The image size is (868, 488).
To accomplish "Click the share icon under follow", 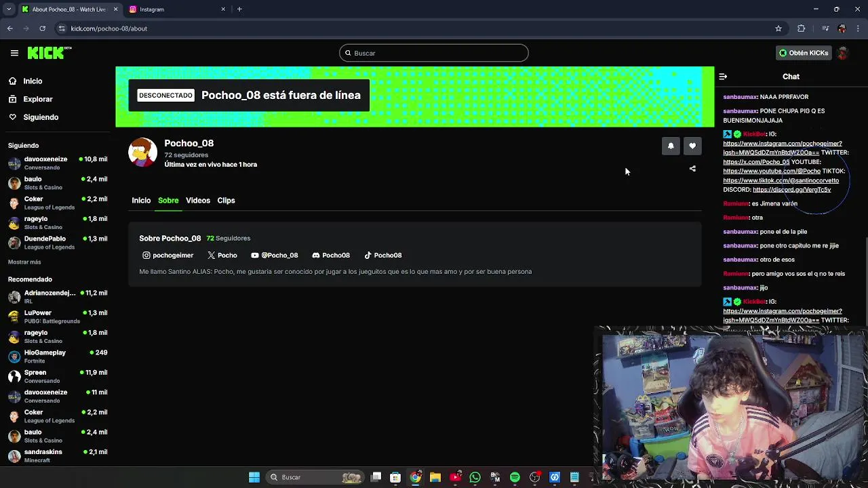I will (692, 169).
